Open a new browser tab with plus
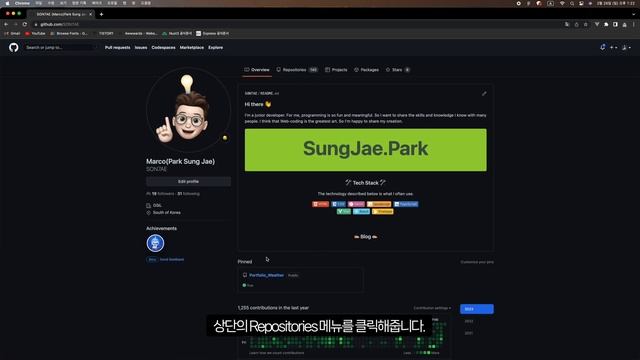This screenshot has width=640, height=360. [x=101, y=14]
